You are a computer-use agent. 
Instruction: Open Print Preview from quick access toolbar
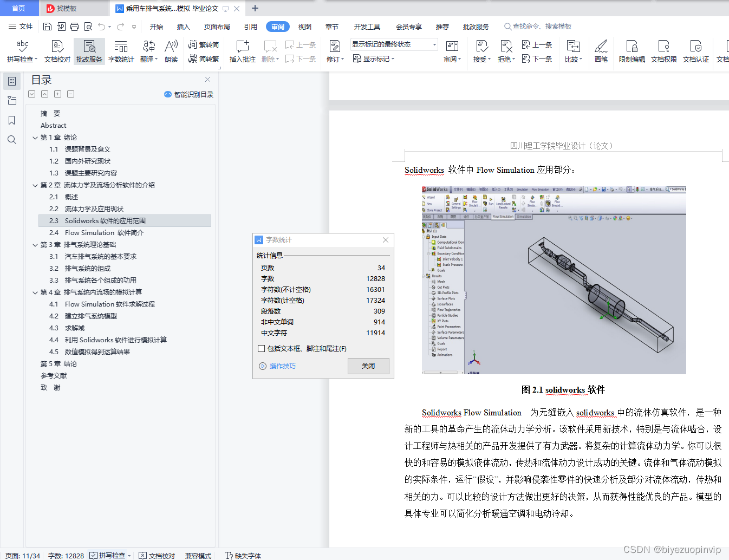pos(88,27)
